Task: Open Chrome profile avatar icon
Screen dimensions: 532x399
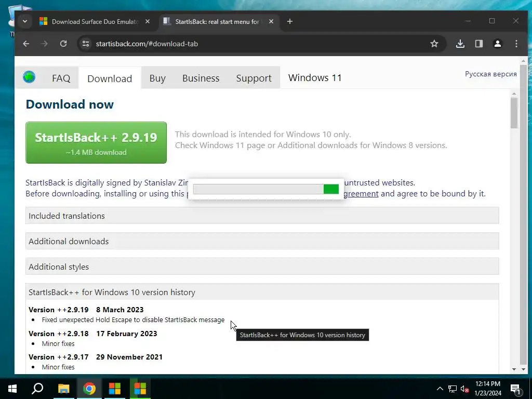Action: point(497,44)
